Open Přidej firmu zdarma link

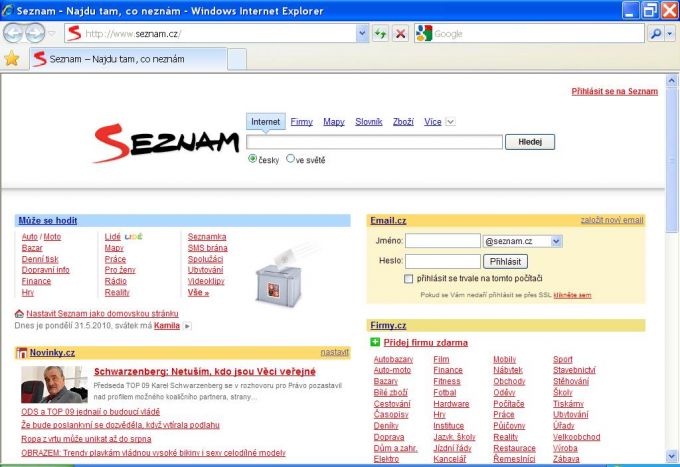tap(425, 343)
